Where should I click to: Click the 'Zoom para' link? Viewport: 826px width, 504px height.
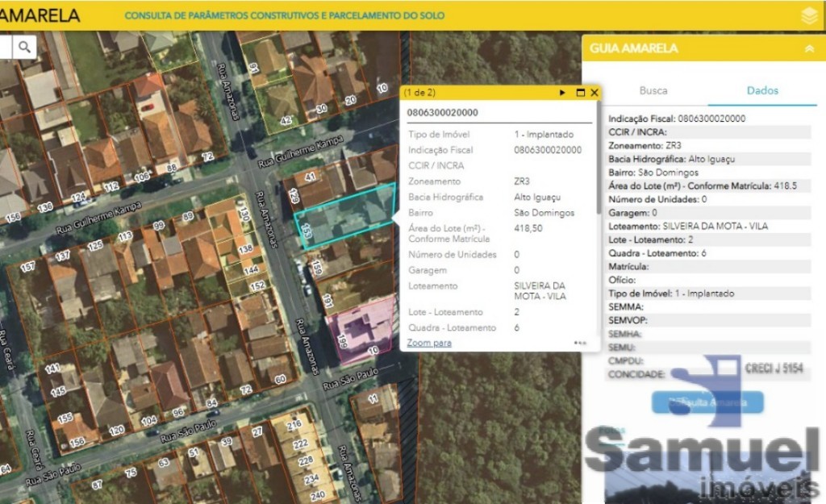(429, 343)
